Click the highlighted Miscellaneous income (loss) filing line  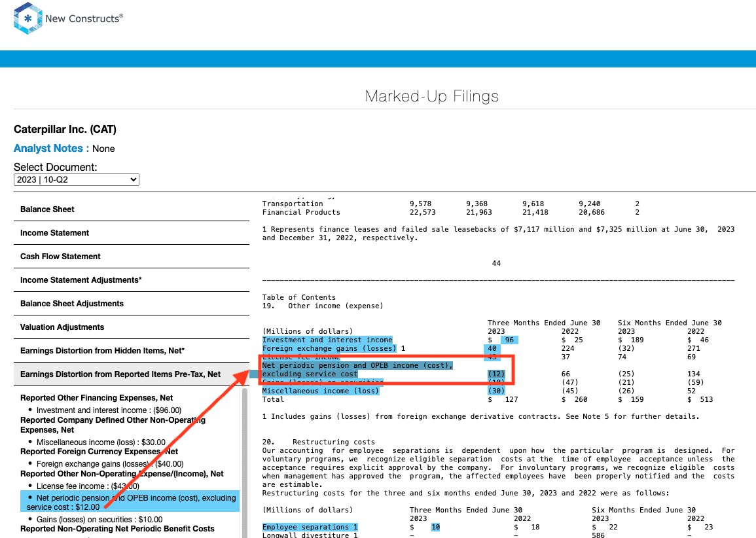coord(321,391)
